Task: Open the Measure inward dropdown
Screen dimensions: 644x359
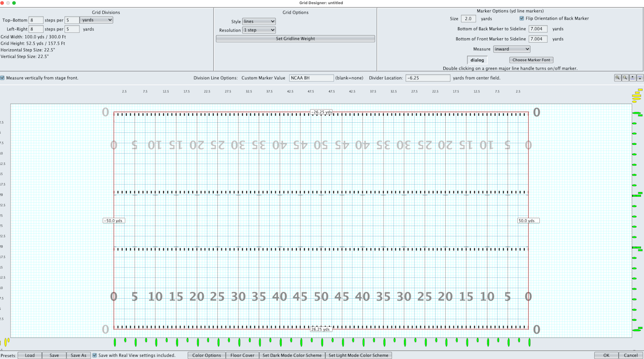Action: click(512, 49)
